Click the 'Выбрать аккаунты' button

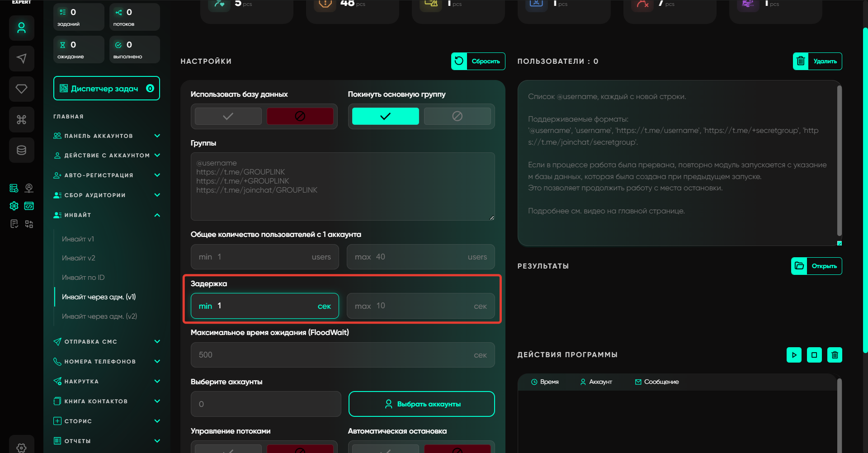421,404
